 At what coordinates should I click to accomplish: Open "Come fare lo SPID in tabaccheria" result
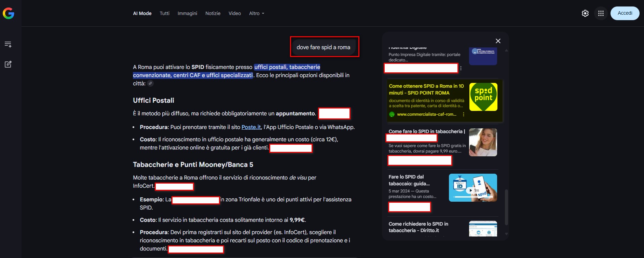(x=427, y=131)
